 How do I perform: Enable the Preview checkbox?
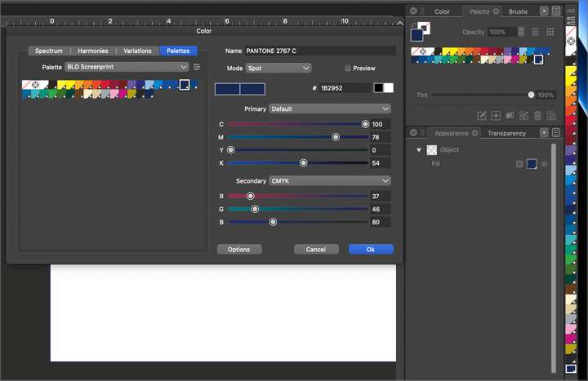[x=348, y=69]
